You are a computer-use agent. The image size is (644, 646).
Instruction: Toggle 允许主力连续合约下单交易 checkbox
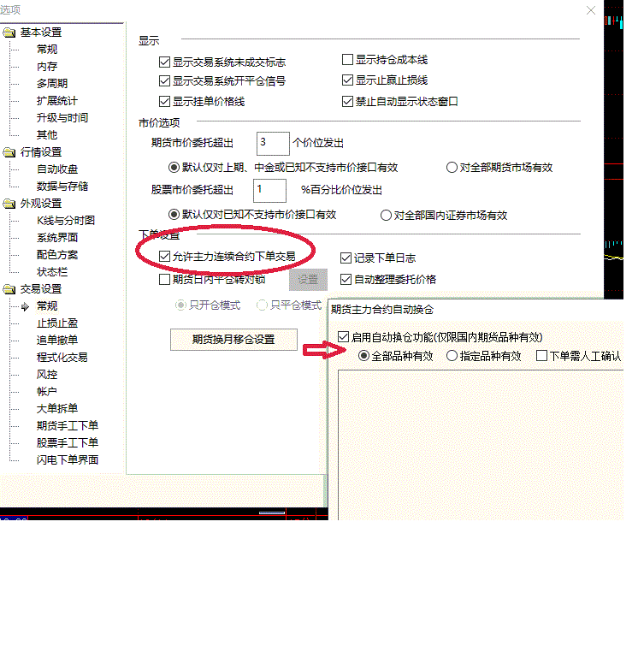(x=165, y=257)
